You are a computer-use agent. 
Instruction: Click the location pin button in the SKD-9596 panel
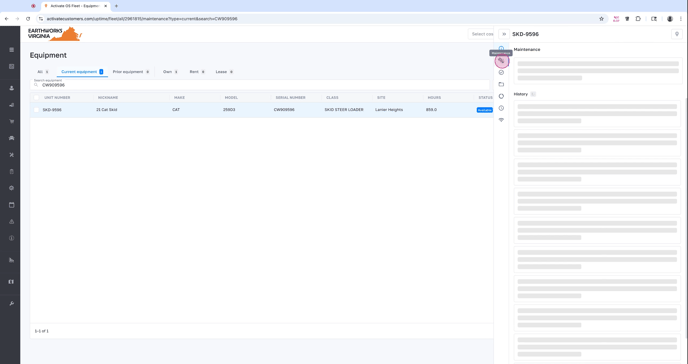click(x=677, y=34)
